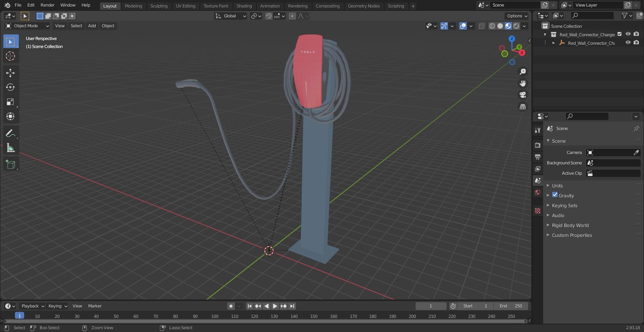
Task: Hide Red_Wall_Connector_Charger collection with eye icon
Action: click(x=628, y=34)
